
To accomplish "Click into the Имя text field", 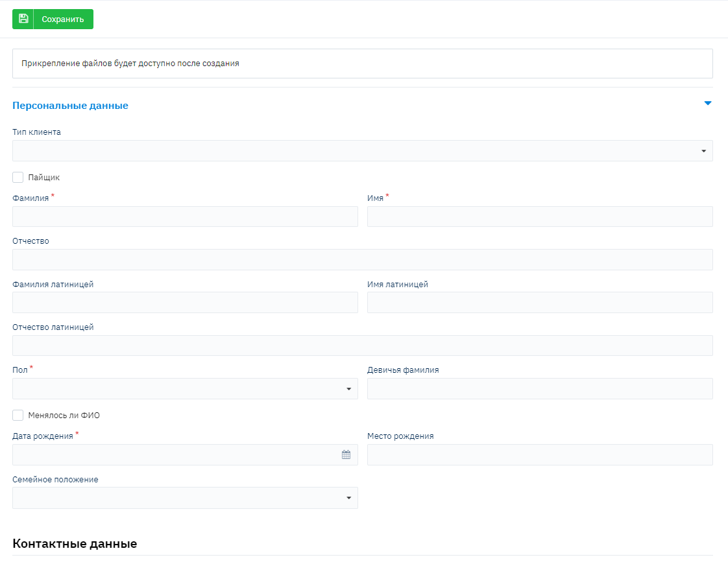I will pos(540,217).
